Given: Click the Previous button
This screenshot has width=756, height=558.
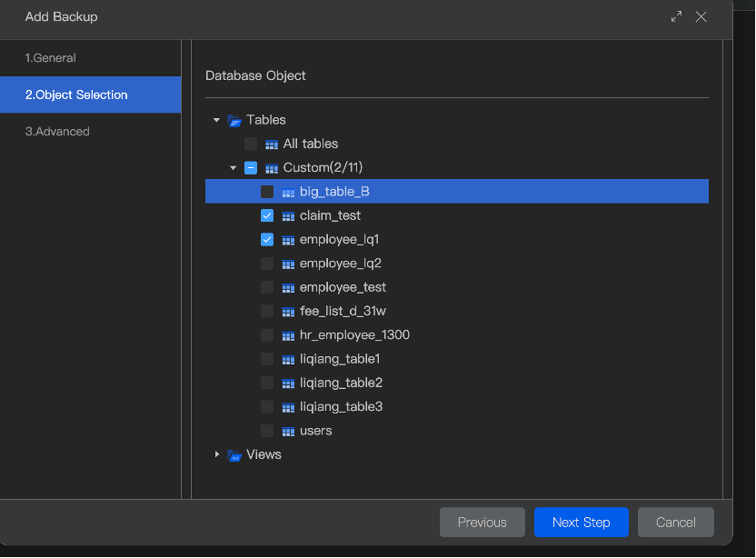Looking at the screenshot, I should (x=482, y=523).
